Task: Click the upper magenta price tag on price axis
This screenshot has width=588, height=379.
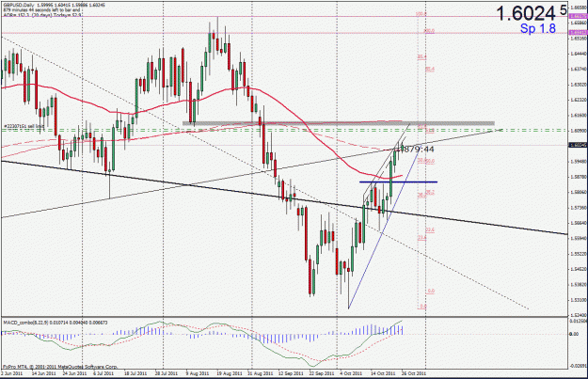Action: point(578,17)
